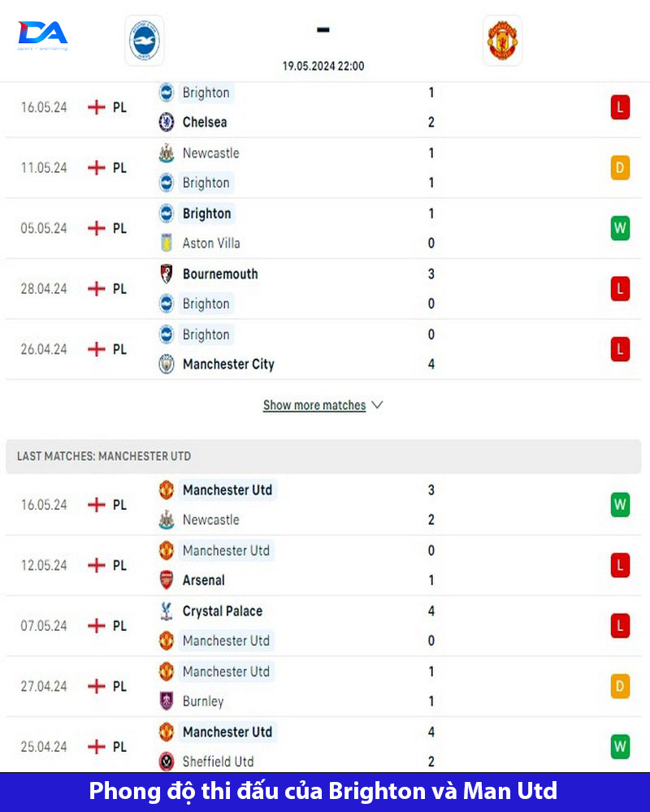The image size is (650, 812).
Task: Click the orange D badge for Burnley match
Action: coord(620,687)
